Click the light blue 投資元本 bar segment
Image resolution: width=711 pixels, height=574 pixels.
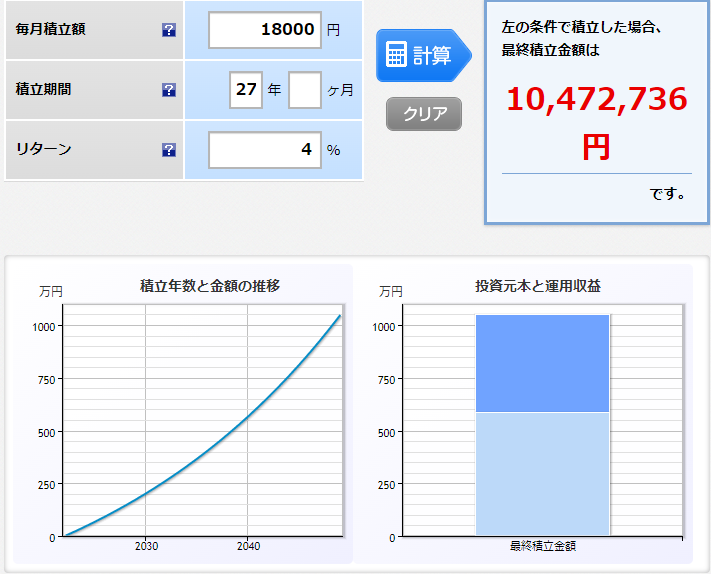tap(542, 474)
